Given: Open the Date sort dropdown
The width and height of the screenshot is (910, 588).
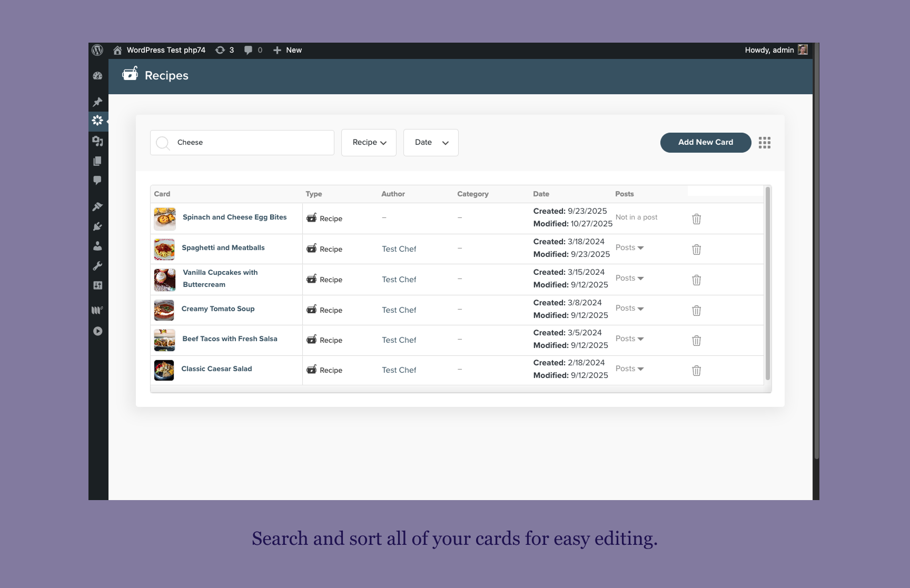Looking at the screenshot, I should tap(430, 142).
